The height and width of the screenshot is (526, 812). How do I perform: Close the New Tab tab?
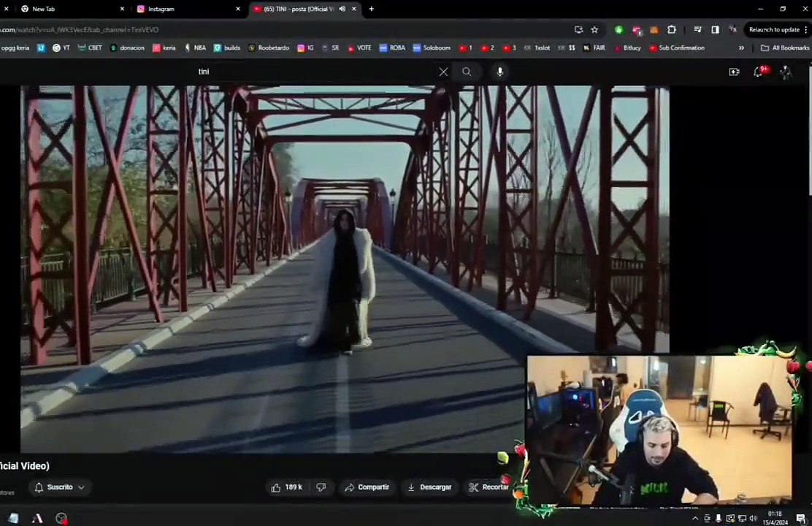pyautogui.click(x=122, y=9)
